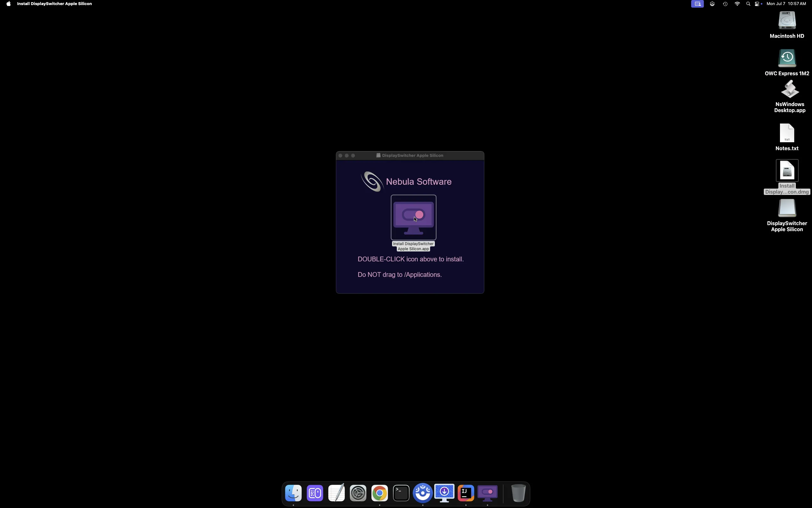Open the purple DisplaySwitcher installer Dock icon
The image size is (812, 508).
click(x=488, y=493)
